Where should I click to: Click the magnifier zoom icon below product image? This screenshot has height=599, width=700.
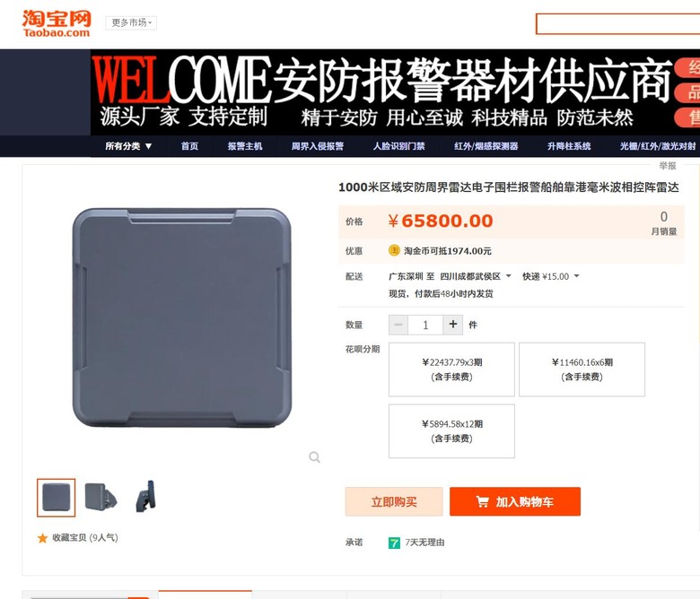[314, 457]
